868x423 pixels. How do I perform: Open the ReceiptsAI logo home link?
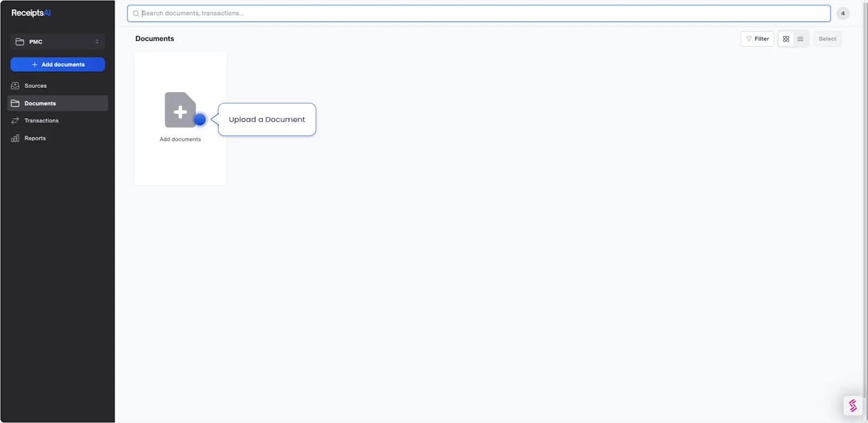click(x=31, y=13)
